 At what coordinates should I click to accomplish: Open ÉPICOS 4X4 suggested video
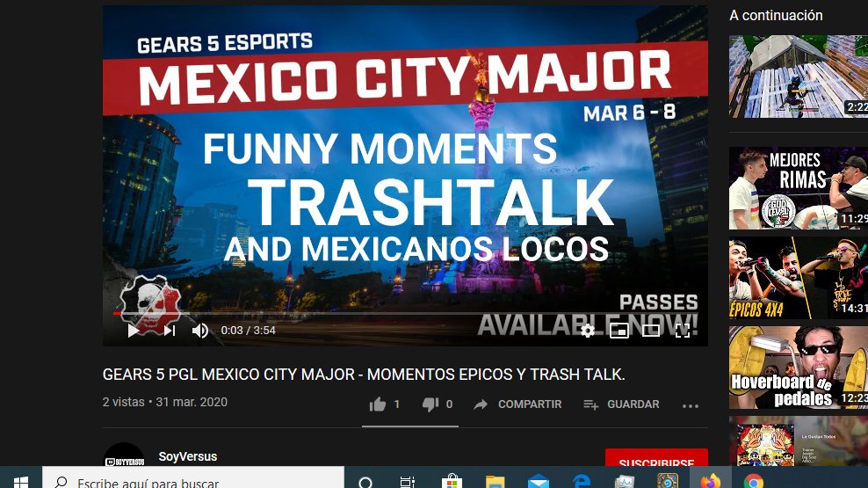pyautogui.click(x=799, y=278)
